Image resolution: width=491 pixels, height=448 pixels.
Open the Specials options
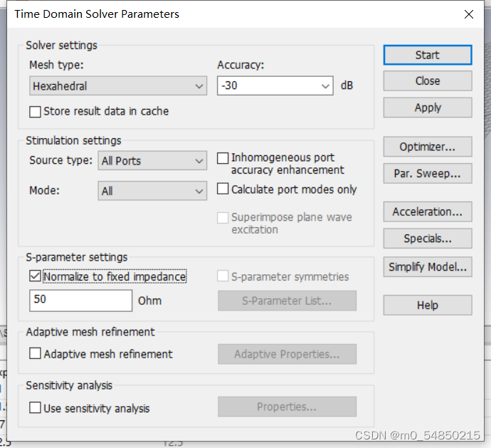point(427,239)
